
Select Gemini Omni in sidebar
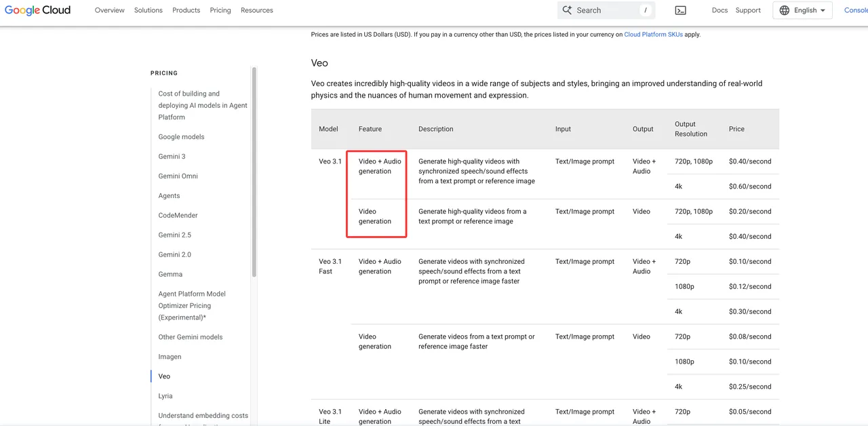pos(178,176)
